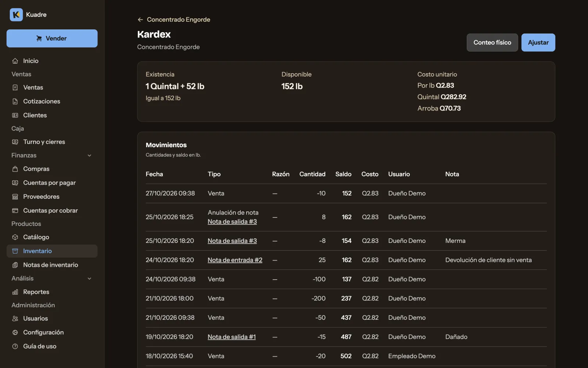This screenshot has height=368, width=588.
Task: Click the Turno y cierres icon
Action: (x=15, y=142)
